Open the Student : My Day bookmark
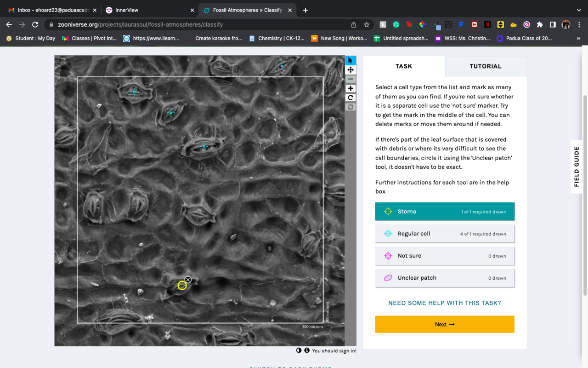 coord(31,38)
